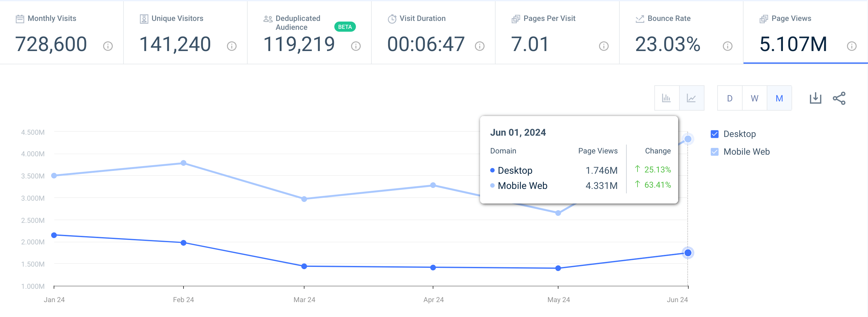Select Monthly granularity button
The image size is (868, 317).
[x=779, y=98]
